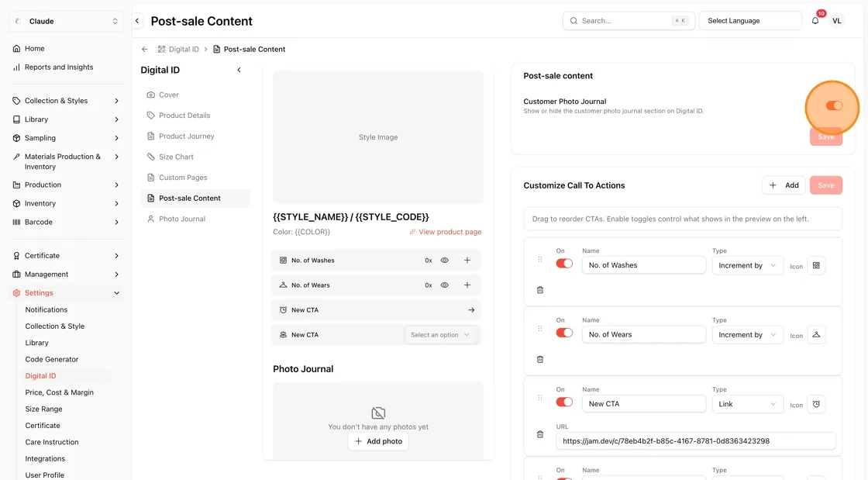Expand the Collection & Styles menu
Screen dimensions: 868x480
[66, 101]
